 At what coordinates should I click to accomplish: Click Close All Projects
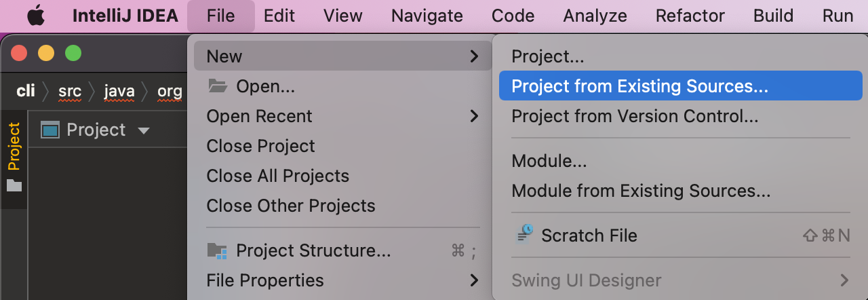(x=278, y=176)
